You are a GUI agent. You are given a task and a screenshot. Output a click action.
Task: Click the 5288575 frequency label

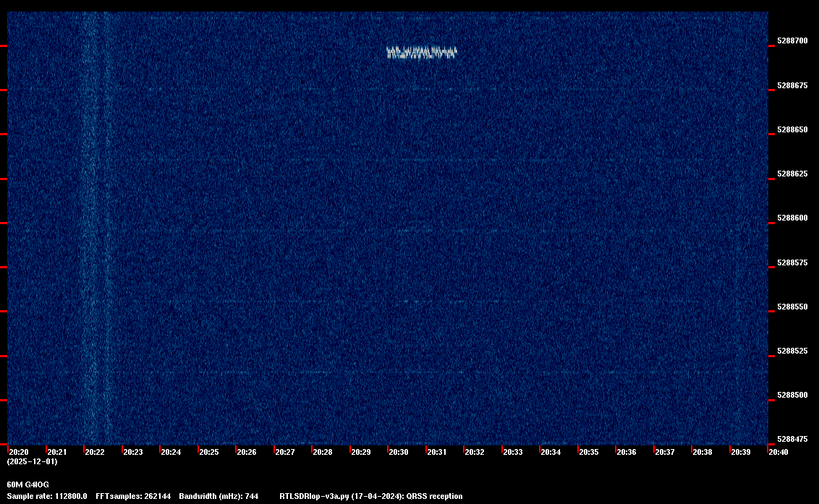[x=792, y=262]
